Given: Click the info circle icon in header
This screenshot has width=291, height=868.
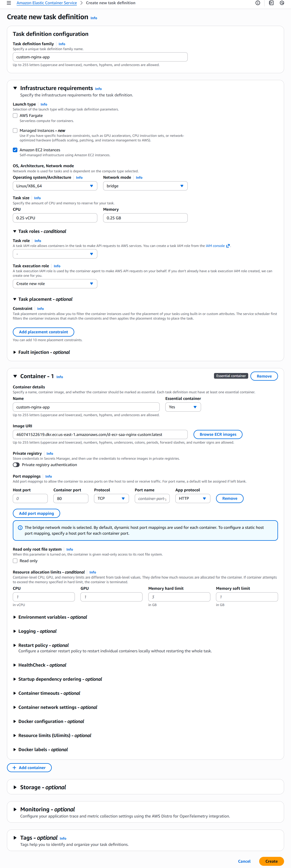Looking at the screenshot, I should tap(258, 3).
